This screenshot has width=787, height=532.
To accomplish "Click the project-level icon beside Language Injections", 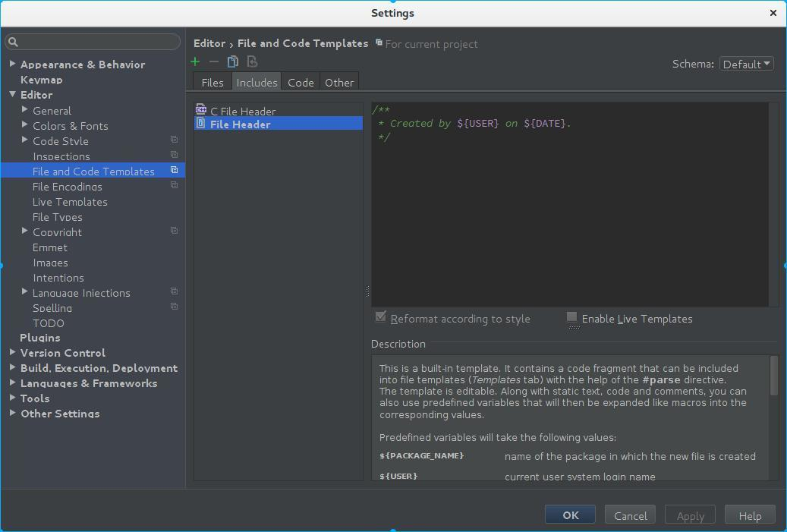I will pyautogui.click(x=174, y=291).
